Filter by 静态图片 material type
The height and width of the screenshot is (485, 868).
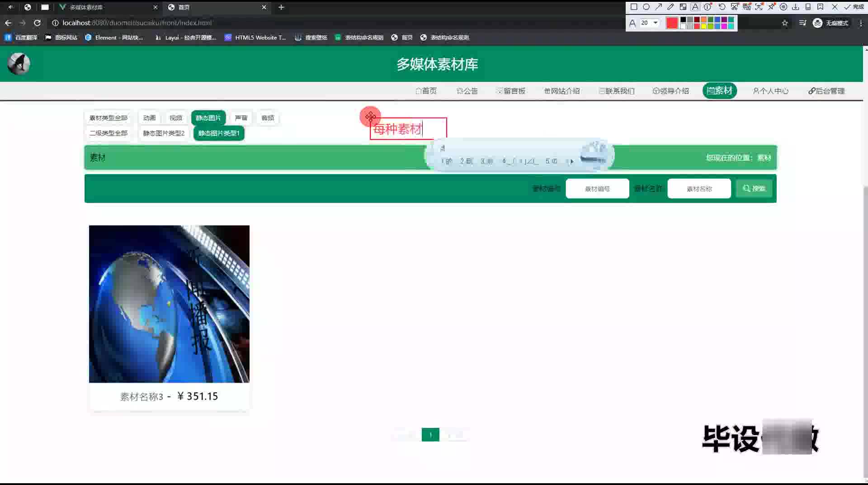(x=208, y=118)
